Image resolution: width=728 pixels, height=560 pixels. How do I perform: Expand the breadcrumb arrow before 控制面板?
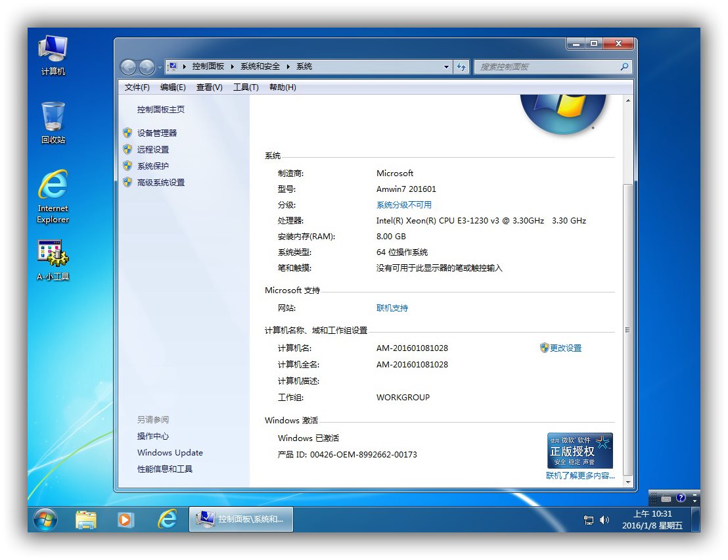coord(185,66)
